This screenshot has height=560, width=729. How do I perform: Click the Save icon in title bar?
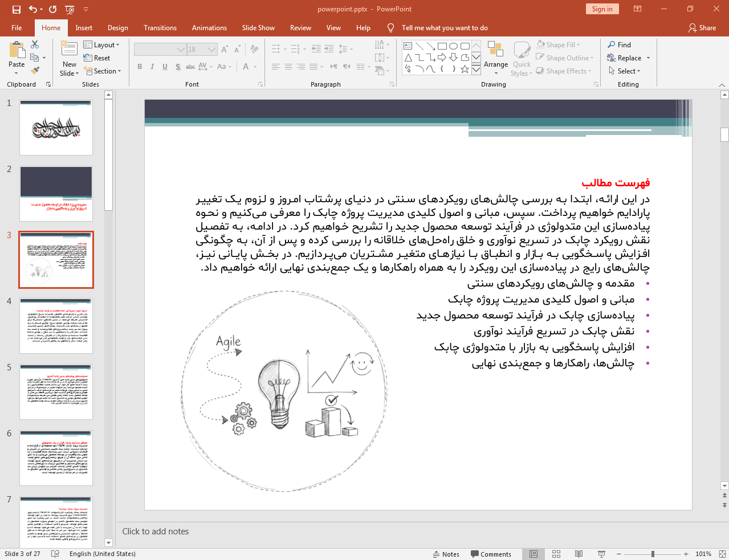[17, 9]
